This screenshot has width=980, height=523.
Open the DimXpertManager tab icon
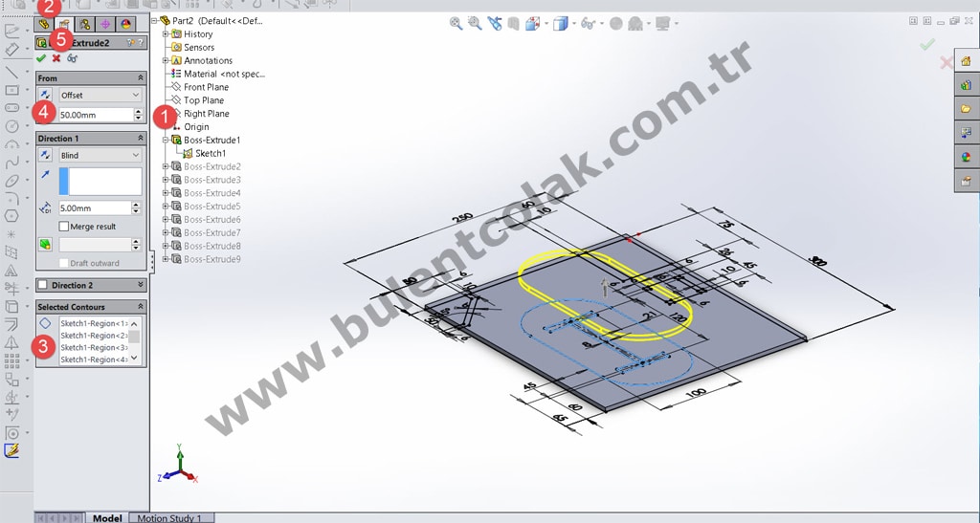[105, 24]
